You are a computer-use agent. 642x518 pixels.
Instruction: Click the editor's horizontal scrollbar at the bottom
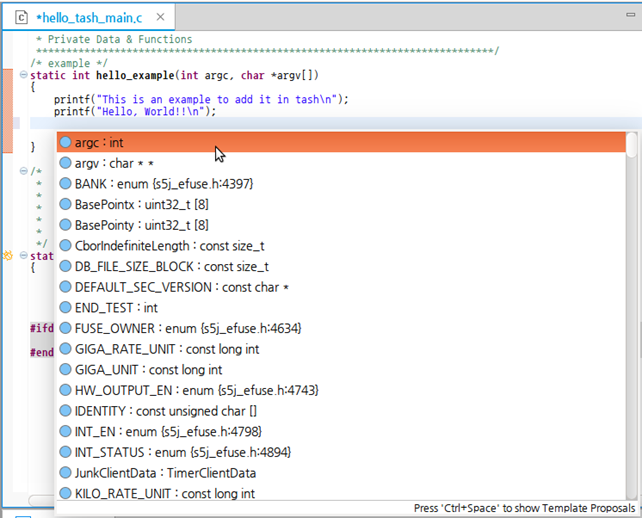pyautogui.click(x=40, y=500)
